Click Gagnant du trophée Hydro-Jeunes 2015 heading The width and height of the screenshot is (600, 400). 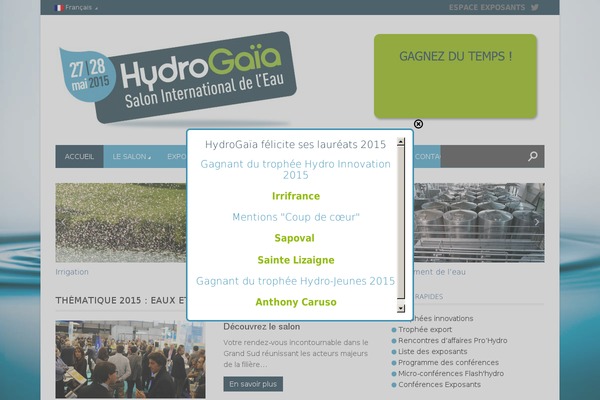pos(295,281)
